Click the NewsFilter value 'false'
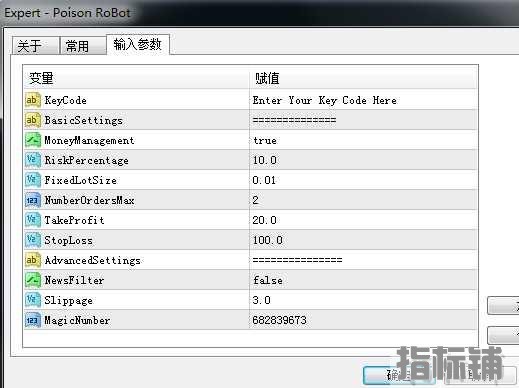The height and width of the screenshot is (388, 519). (x=268, y=280)
